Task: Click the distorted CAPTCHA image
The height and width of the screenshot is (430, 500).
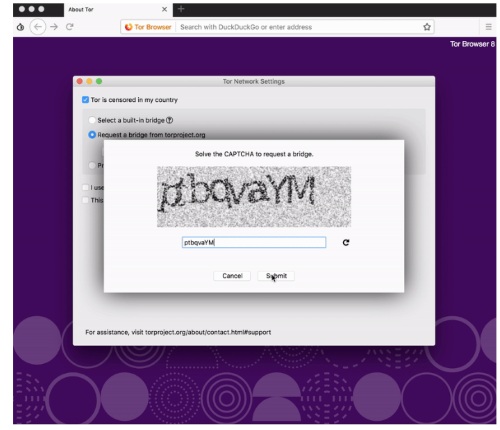Action: pyautogui.click(x=254, y=197)
